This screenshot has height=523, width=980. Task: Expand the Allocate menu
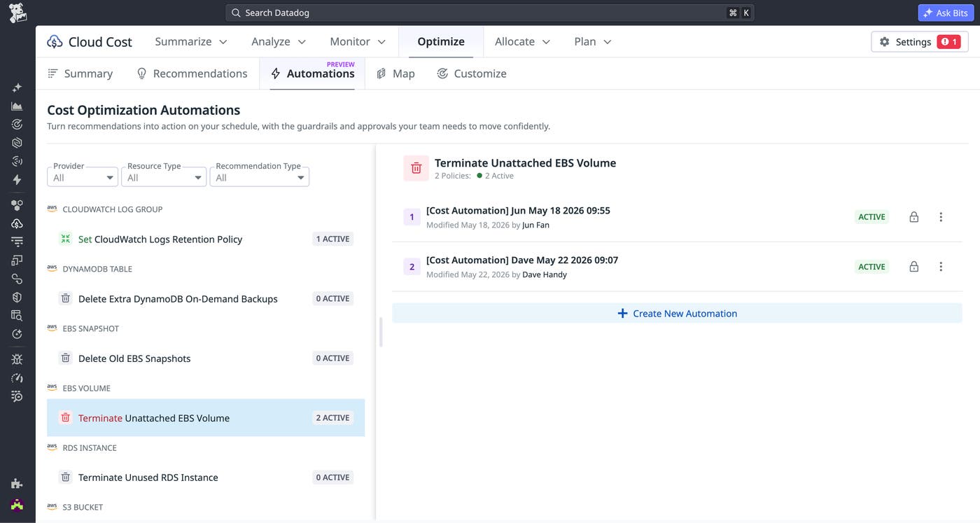coord(522,42)
